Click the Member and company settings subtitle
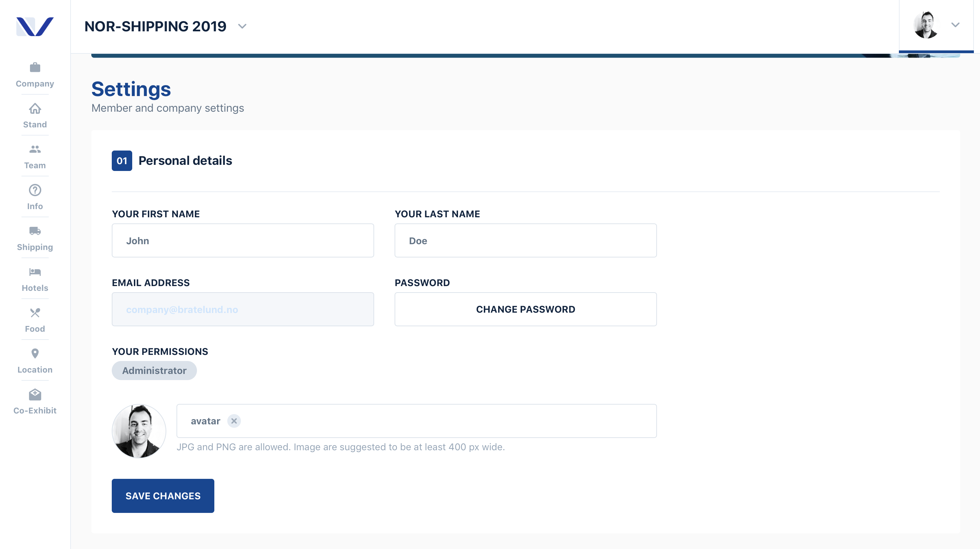Screen dimensions: 980x549 click(168, 108)
